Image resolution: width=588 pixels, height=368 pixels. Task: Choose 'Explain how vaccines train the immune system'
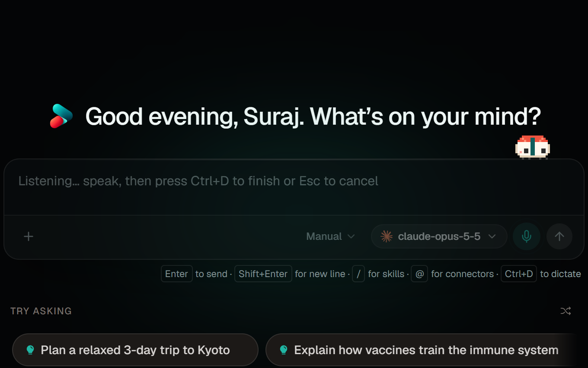(x=426, y=350)
